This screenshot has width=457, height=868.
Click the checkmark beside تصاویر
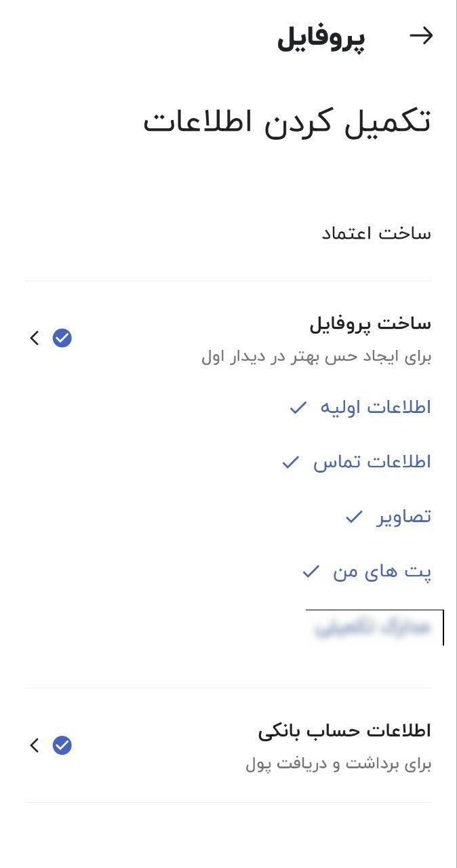pos(354,517)
